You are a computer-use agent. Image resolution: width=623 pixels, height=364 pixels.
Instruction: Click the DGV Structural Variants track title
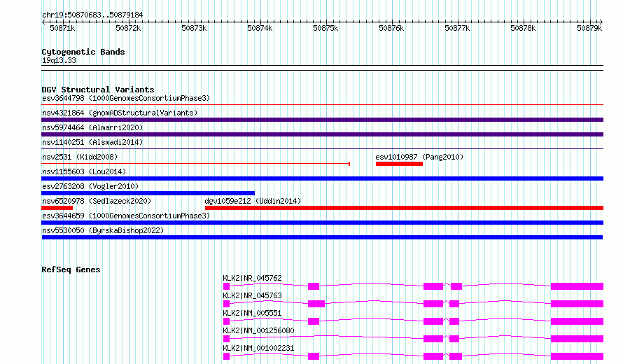coord(98,90)
